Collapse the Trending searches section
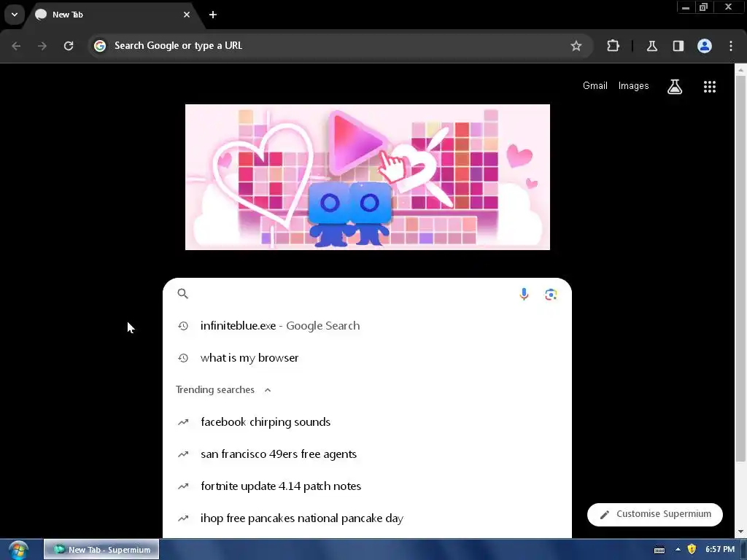This screenshot has height=560, width=747. click(x=268, y=390)
